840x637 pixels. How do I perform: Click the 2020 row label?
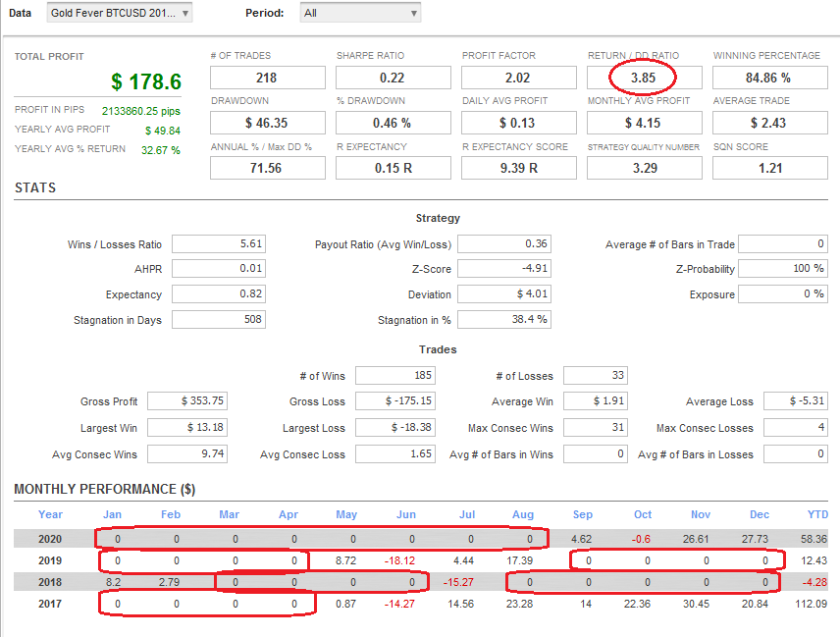(50, 539)
